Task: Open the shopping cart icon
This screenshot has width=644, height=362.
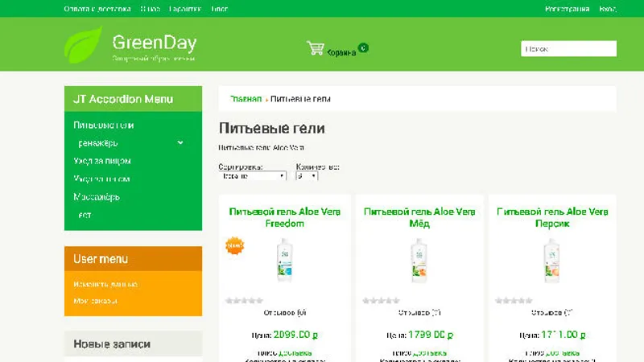Action: 316,48
